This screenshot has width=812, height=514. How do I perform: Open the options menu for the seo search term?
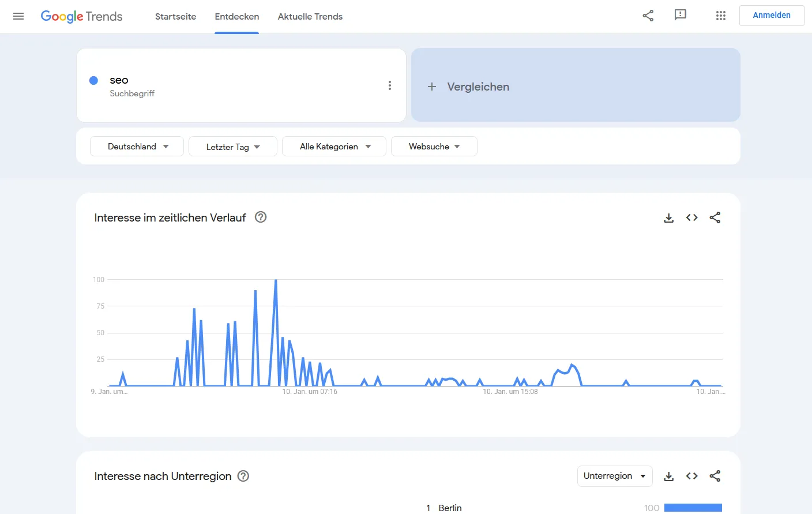[390, 85]
